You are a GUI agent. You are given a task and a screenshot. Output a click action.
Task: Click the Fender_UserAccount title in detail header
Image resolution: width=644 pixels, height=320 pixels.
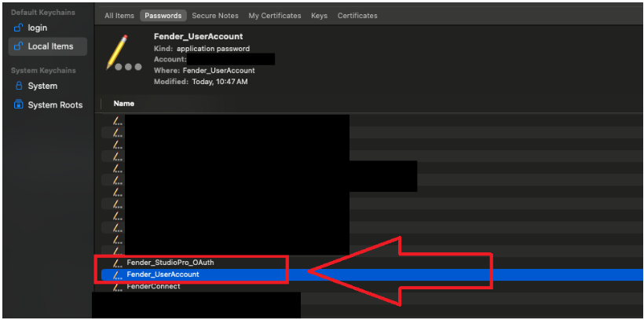click(198, 36)
